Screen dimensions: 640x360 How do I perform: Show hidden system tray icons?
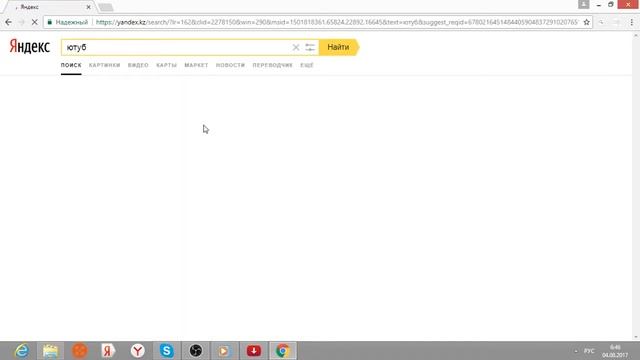tap(576, 351)
